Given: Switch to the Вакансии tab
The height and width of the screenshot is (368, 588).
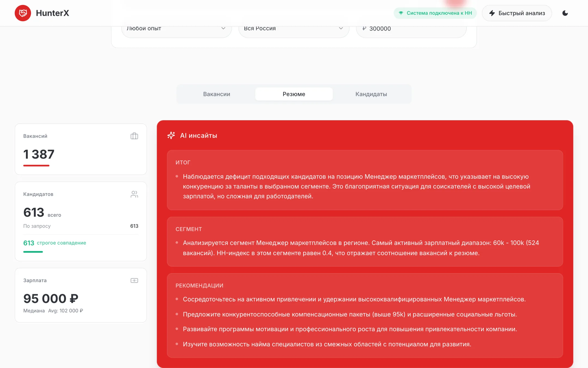Looking at the screenshot, I should (217, 94).
